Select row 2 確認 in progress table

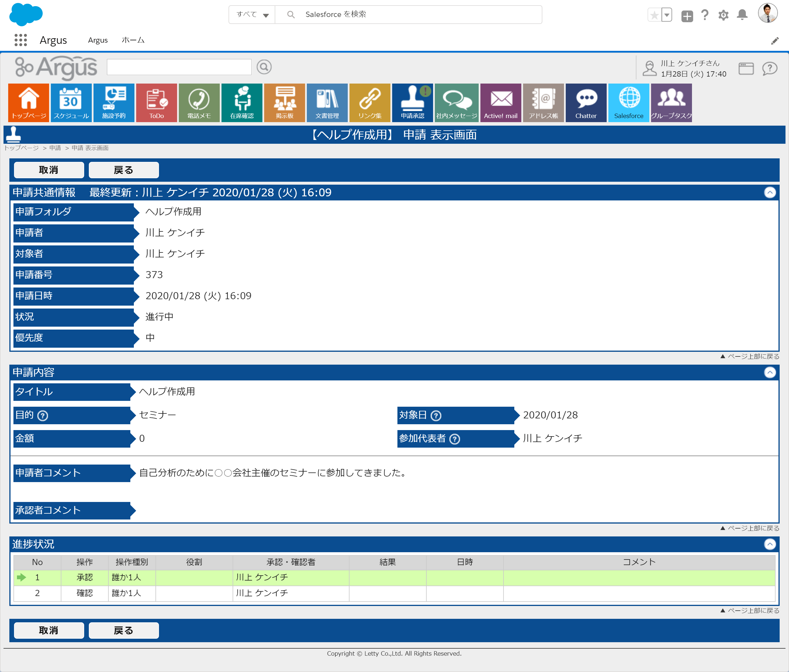click(x=394, y=593)
